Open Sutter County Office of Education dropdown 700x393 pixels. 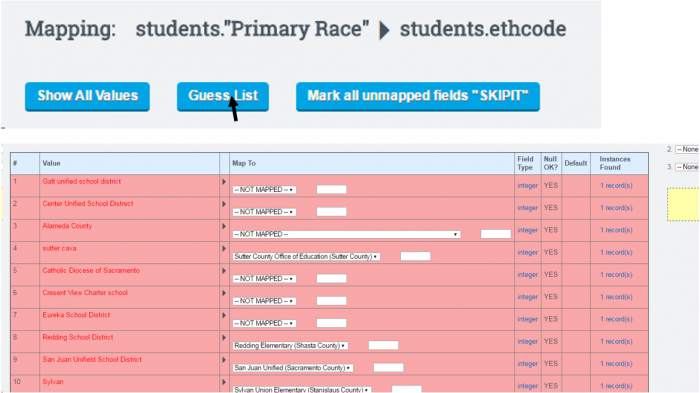pos(306,256)
